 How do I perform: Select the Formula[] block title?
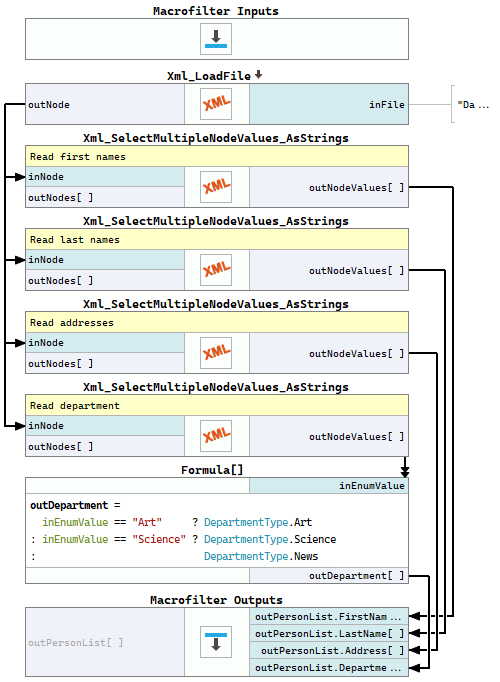tap(212, 470)
